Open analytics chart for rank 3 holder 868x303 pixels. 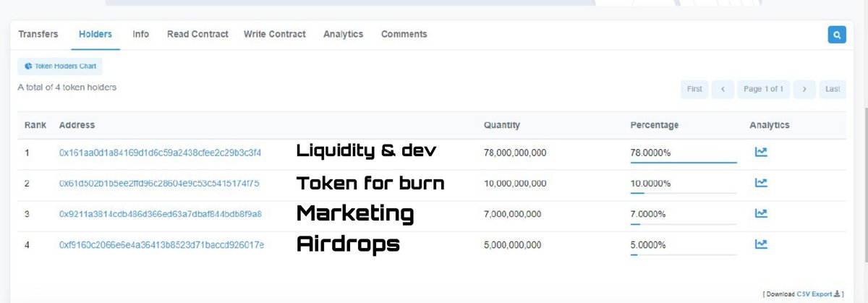[761, 213]
